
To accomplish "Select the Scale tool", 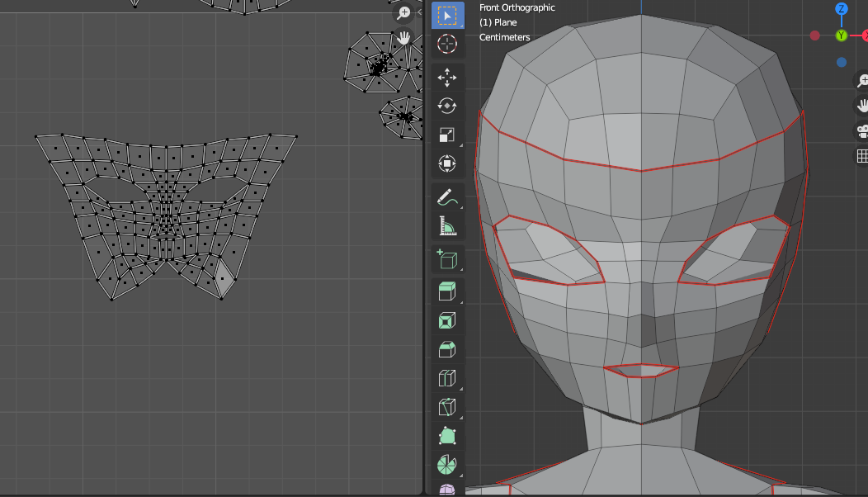I will (447, 135).
